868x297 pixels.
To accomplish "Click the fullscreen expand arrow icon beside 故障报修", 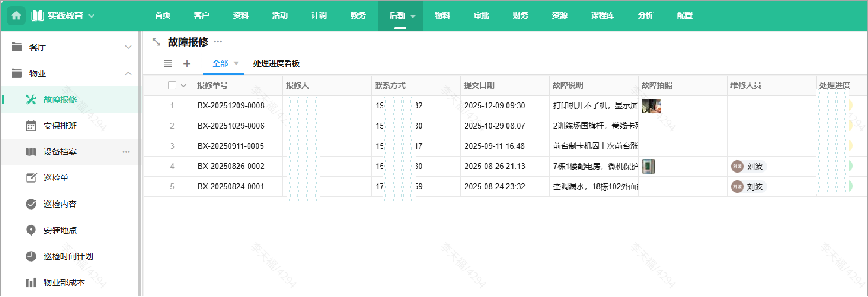I will (x=156, y=42).
